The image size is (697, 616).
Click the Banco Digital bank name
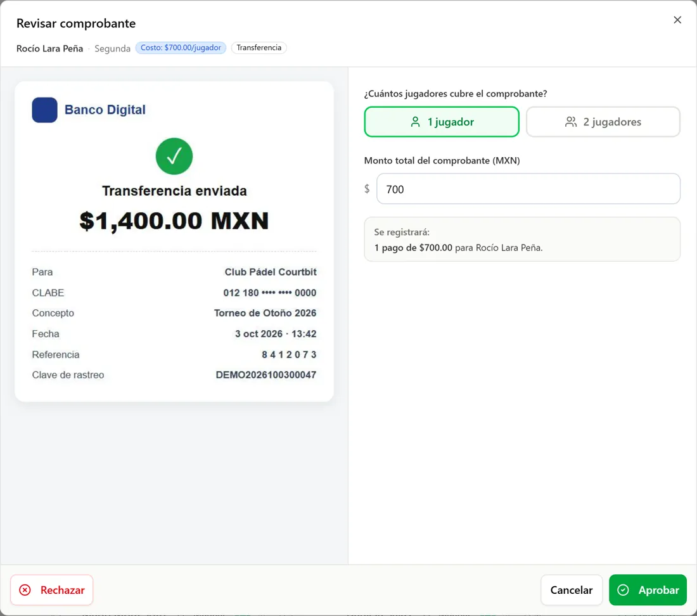(105, 110)
